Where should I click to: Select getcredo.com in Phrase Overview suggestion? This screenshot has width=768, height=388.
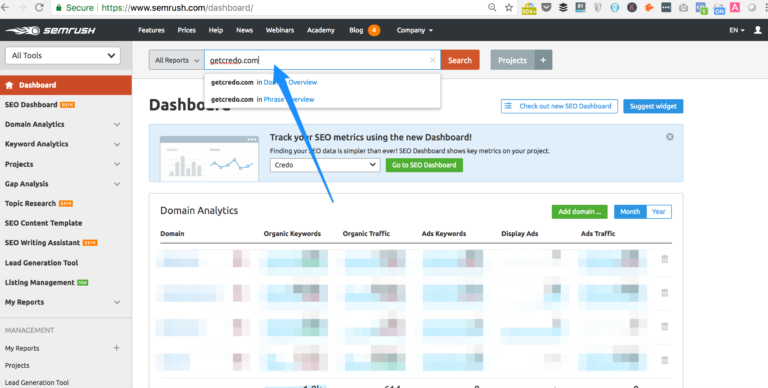[x=263, y=99]
